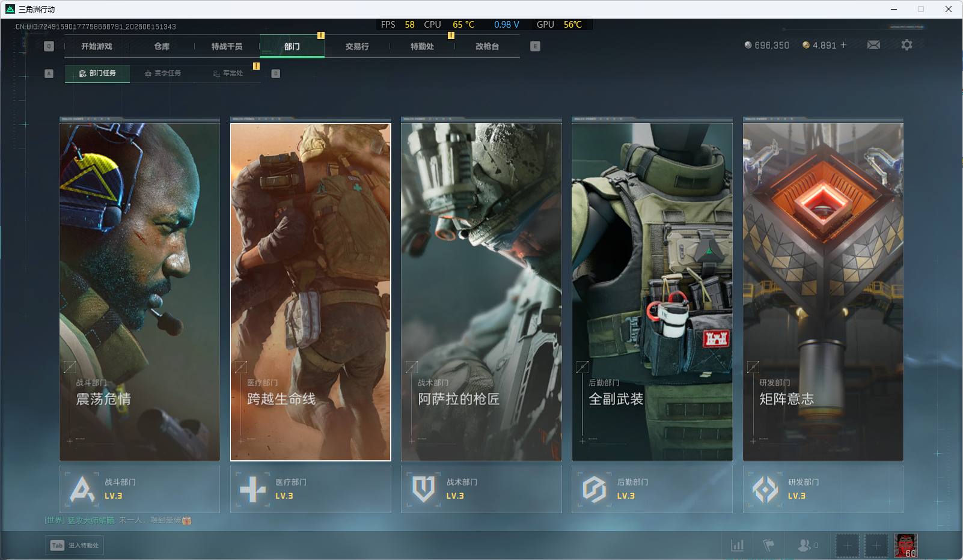Click the 后勤部门 hexagon emblem icon
The height and width of the screenshot is (560, 963).
pos(595,489)
